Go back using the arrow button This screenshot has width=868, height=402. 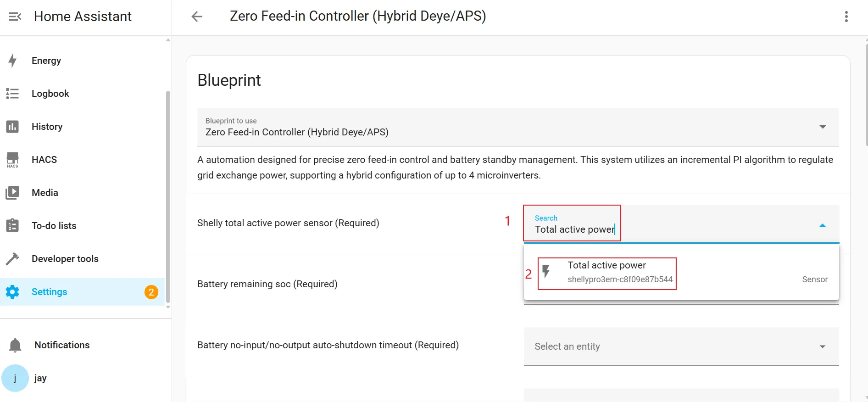click(x=197, y=17)
